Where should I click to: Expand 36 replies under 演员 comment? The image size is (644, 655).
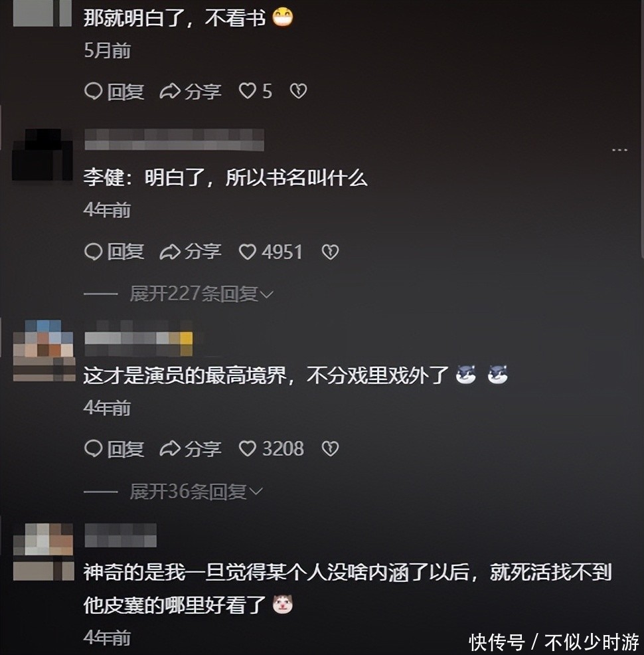pos(196,492)
